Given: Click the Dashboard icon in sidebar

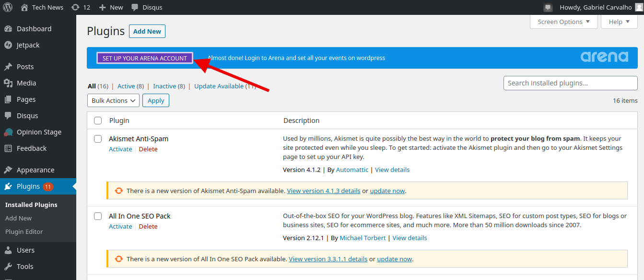Looking at the screenshot, I should coord(8,29).
